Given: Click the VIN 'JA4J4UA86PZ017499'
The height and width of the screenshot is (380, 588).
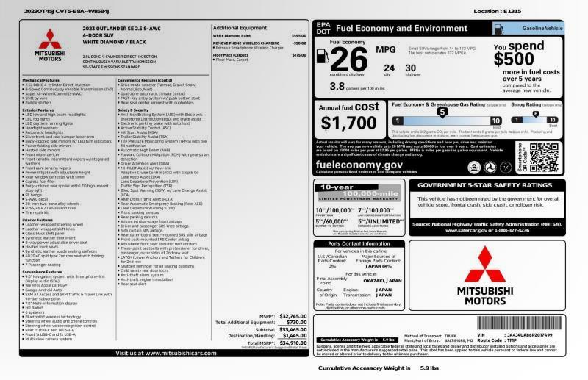Looking at the screenshot, I should point(530,335).
